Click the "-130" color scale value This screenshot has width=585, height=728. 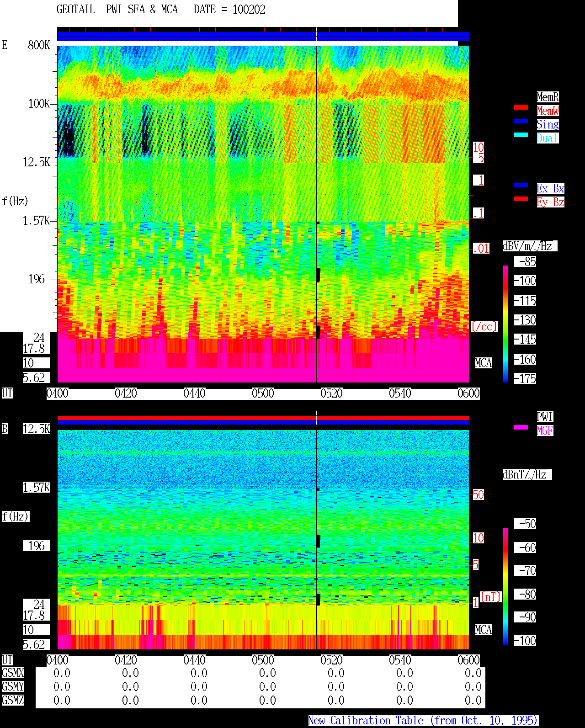(525, 320)
